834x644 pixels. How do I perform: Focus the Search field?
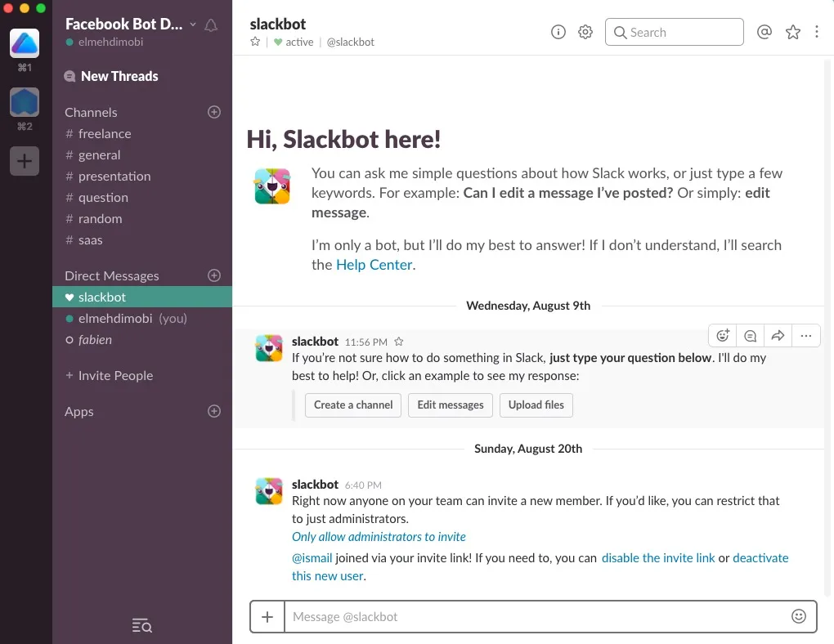click(x=674, y=32)
